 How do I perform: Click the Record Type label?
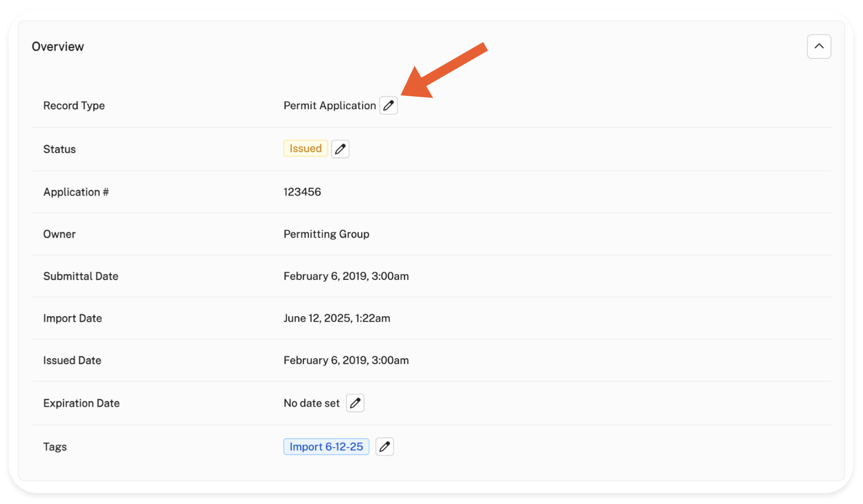74,106
